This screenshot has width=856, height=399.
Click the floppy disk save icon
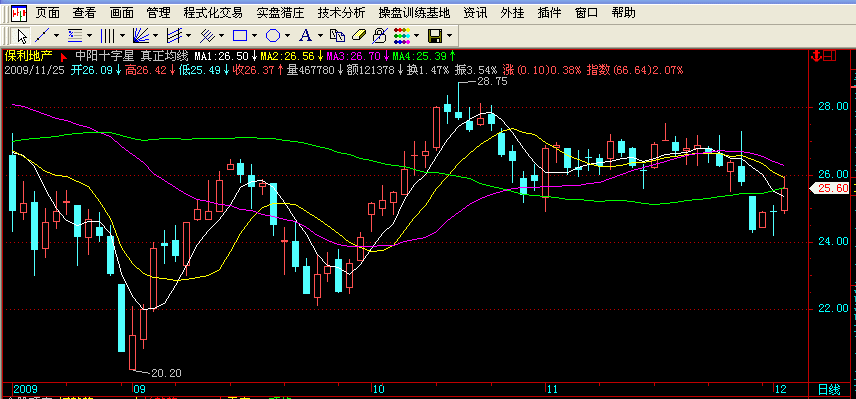click(x=435, y=37)
